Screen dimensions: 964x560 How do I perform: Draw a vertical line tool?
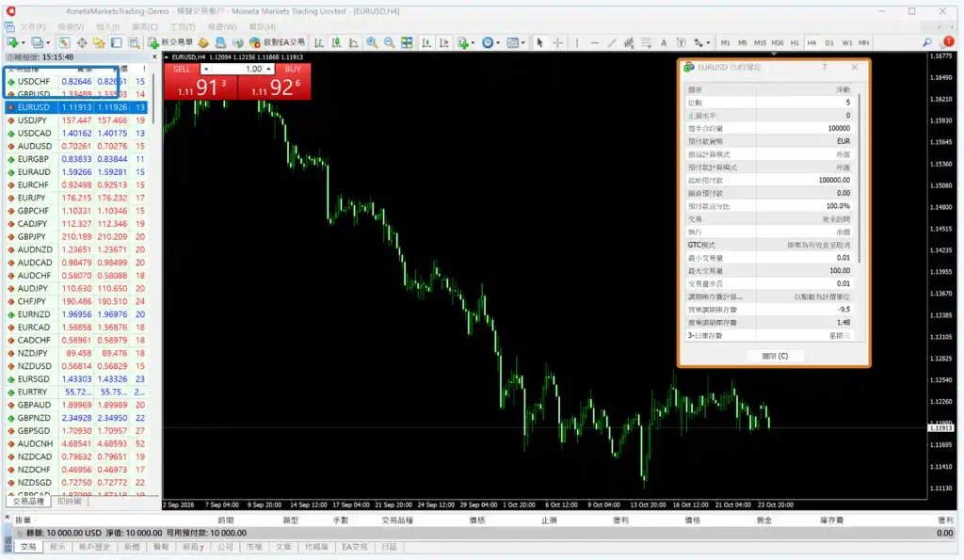click(577, 42)
